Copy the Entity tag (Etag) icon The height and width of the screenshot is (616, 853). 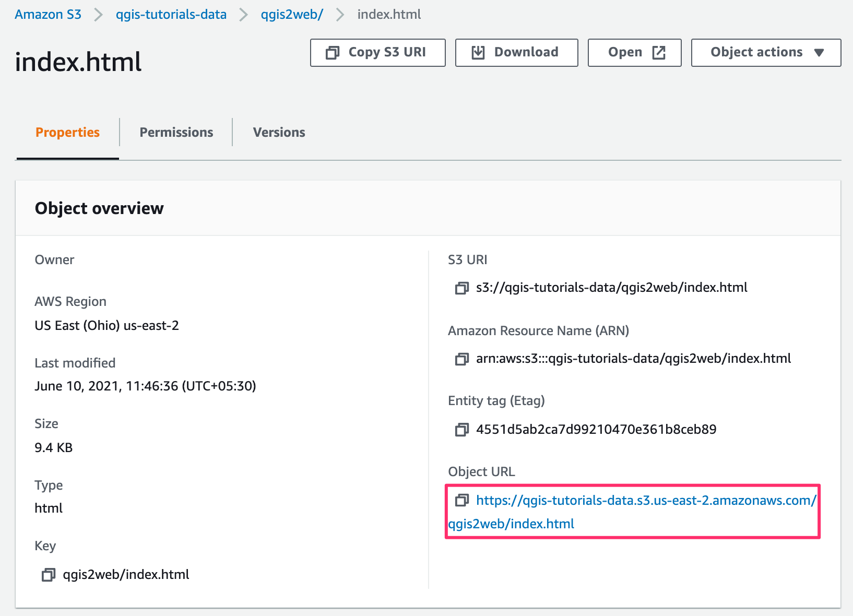(x=461, y=430)
